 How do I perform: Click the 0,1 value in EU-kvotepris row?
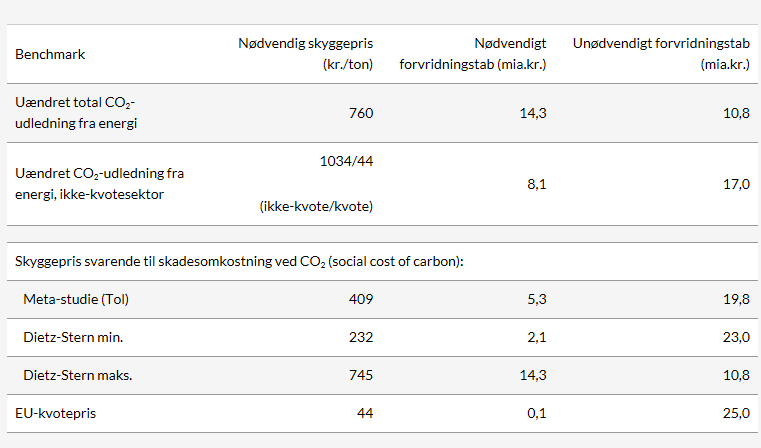tap(537, 413)
